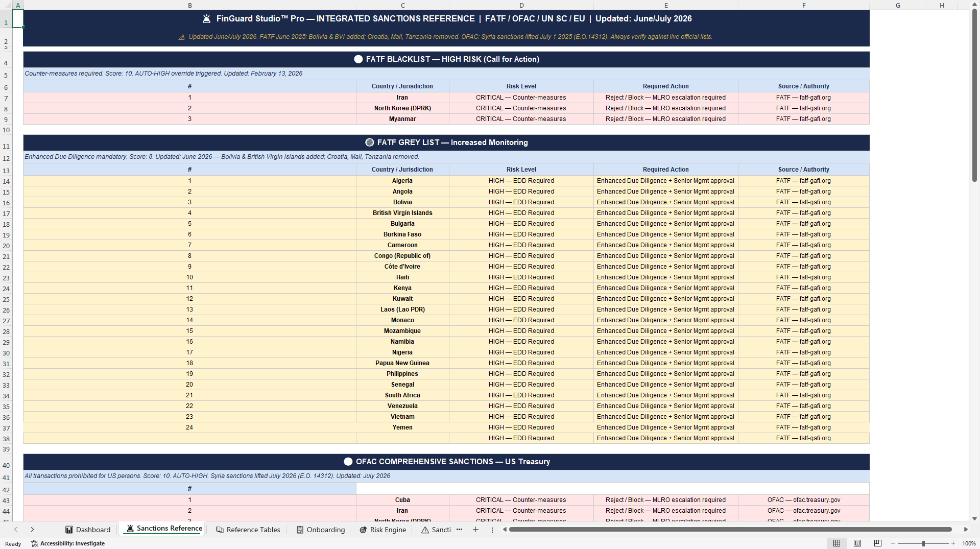980x549 pixels.
Task: Click the previous sheet navigation arrow
Action: [16, 530]
